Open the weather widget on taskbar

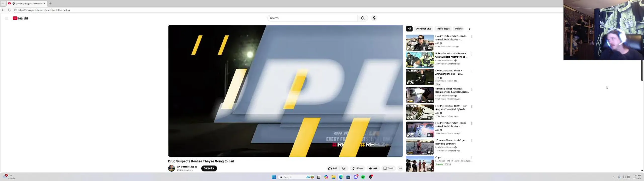[x=10, y=177]
